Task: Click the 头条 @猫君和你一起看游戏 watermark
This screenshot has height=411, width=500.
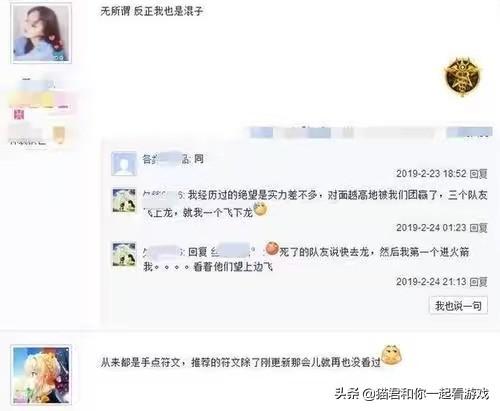Action: pos(412,394)
